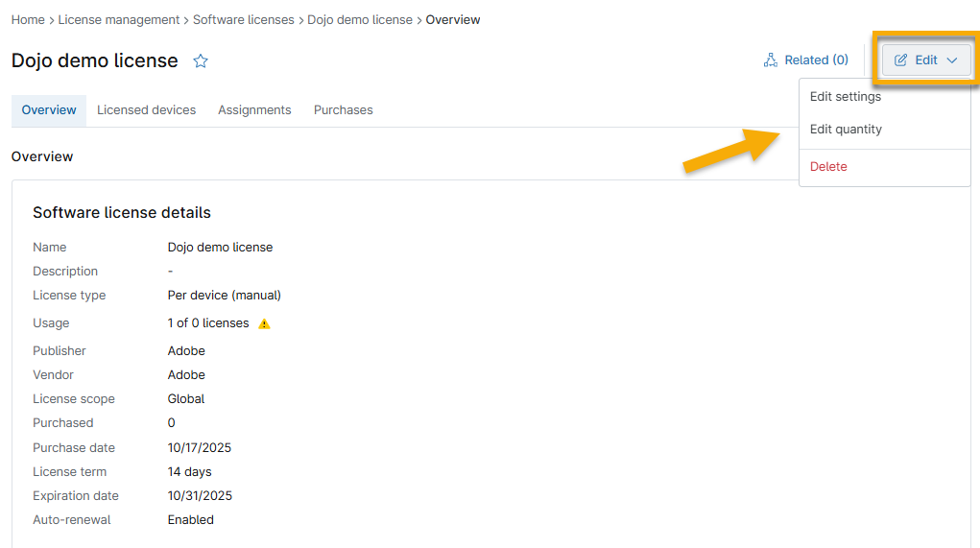980x548 pixels.
Task: Mark Dojo demo license as favorite with star
Action: (201, 60)
